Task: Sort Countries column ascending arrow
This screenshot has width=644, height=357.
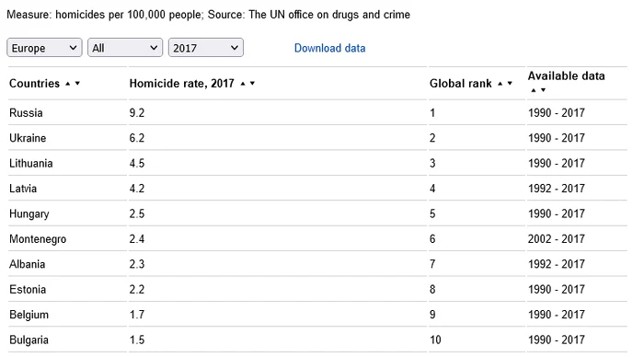Action: point(68,84)
